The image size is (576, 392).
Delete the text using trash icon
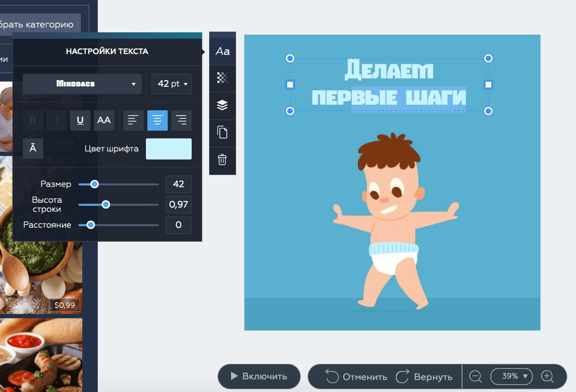(x=222, y=160)
